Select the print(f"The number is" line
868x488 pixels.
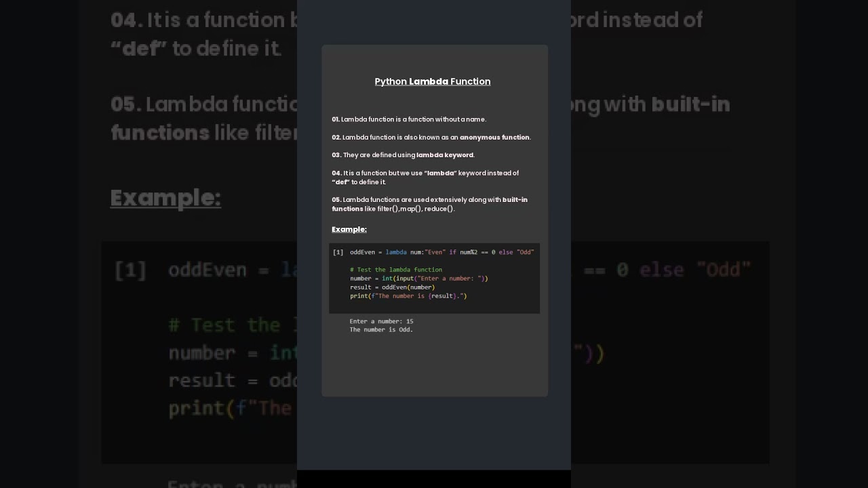point(408,296)
